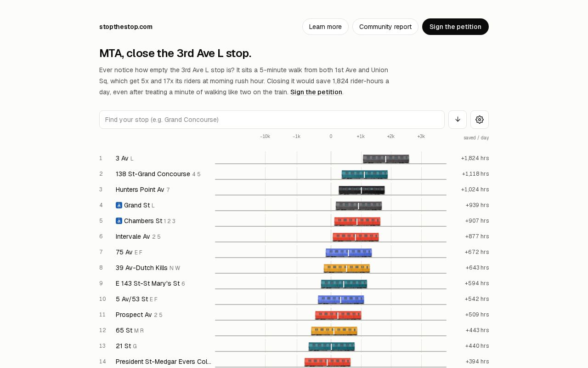Click the blue train for 5 Av/53 St
Viewport: 588px width, 368px height.
(x=341, y=299)
